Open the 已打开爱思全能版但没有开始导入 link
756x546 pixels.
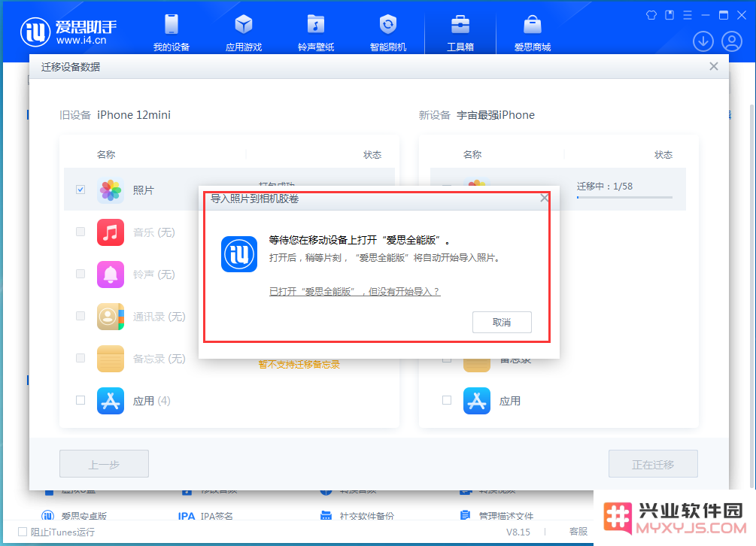pyautogui.click(x=355, y=292)
